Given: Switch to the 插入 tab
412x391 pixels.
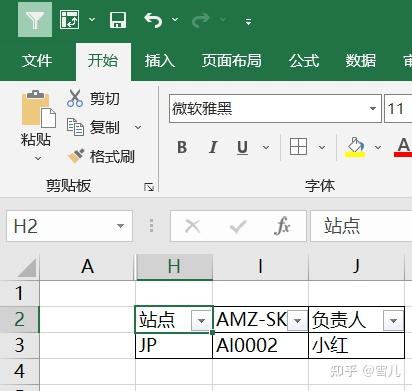Looking at the screenshot, I should pos(160,61).
